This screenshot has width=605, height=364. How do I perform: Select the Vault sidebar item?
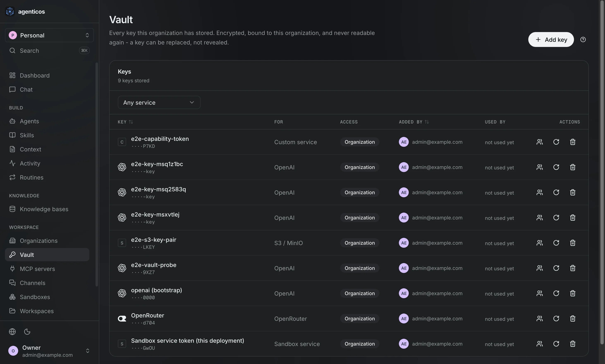click(47, 255)
